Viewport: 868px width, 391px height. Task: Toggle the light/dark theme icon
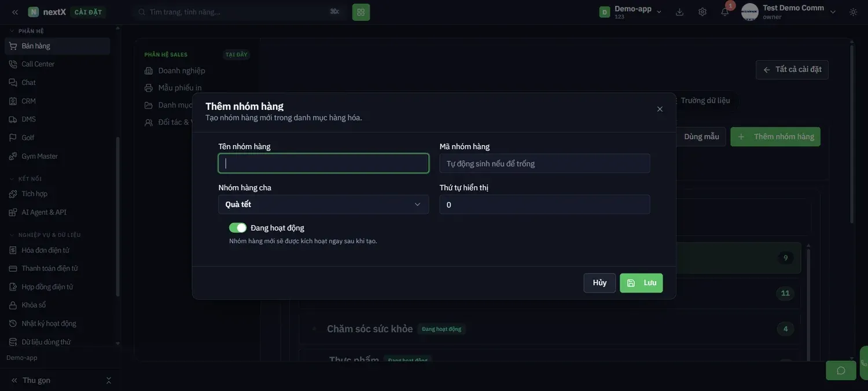tap(853, 12)
